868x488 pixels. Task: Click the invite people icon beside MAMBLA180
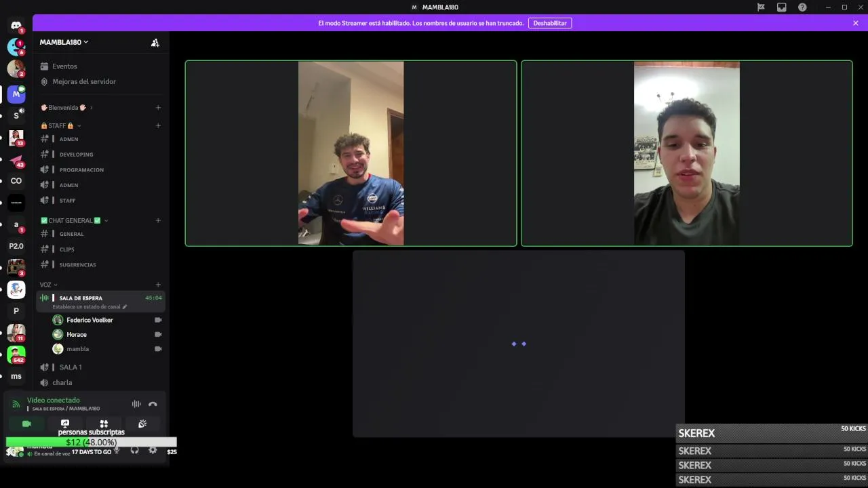(155, 42)
